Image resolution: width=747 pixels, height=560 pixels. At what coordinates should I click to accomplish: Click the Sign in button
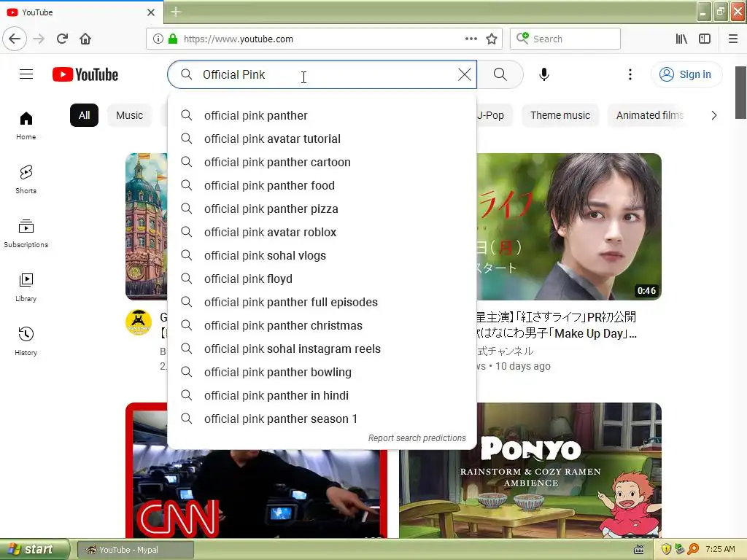click(686, 74)
